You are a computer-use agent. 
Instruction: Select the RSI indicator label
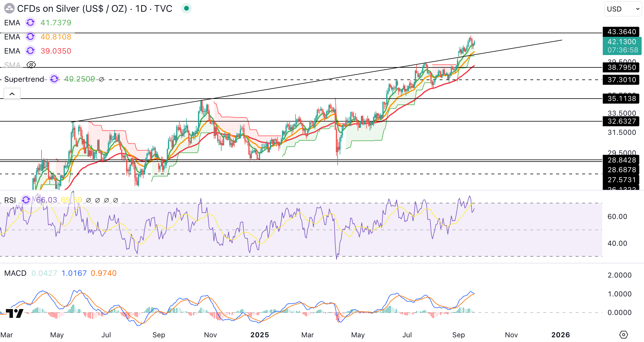[x=10, y=200]
